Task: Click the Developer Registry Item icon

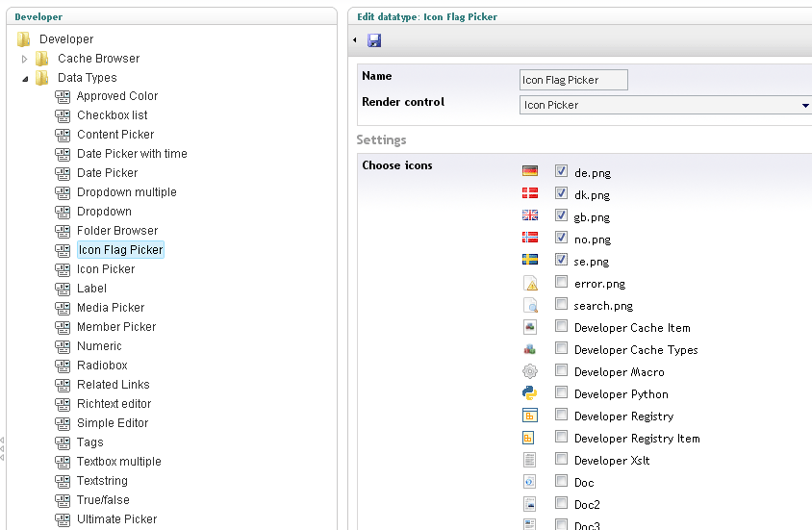Action: point(527,438)
